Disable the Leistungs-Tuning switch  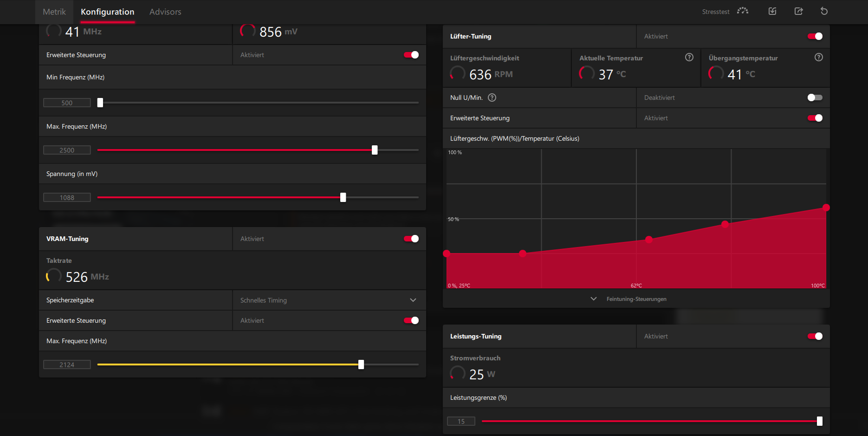(815, 336)
